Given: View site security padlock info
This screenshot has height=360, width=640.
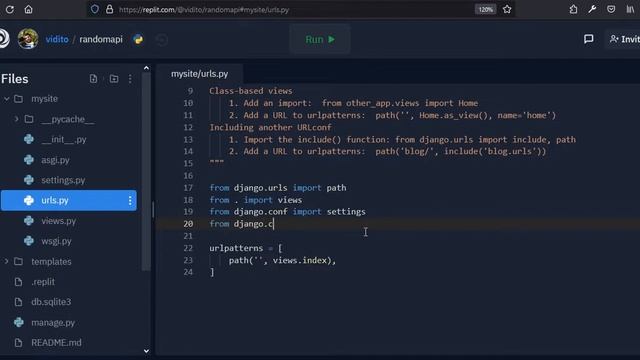Looking at the screenshot, I should [109, 9].
